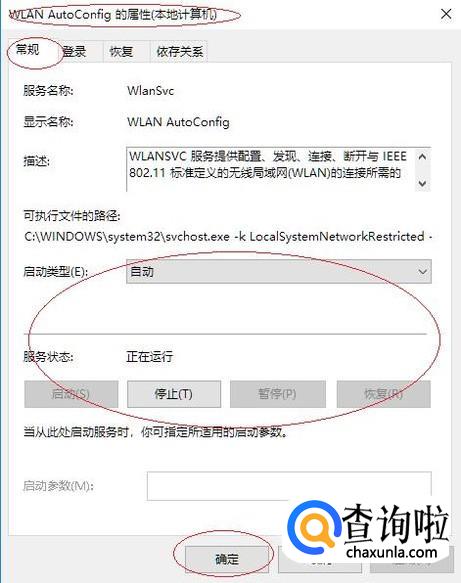
Task: Click the WLAN AutoConfig display name value
Action: pos(178,122)
